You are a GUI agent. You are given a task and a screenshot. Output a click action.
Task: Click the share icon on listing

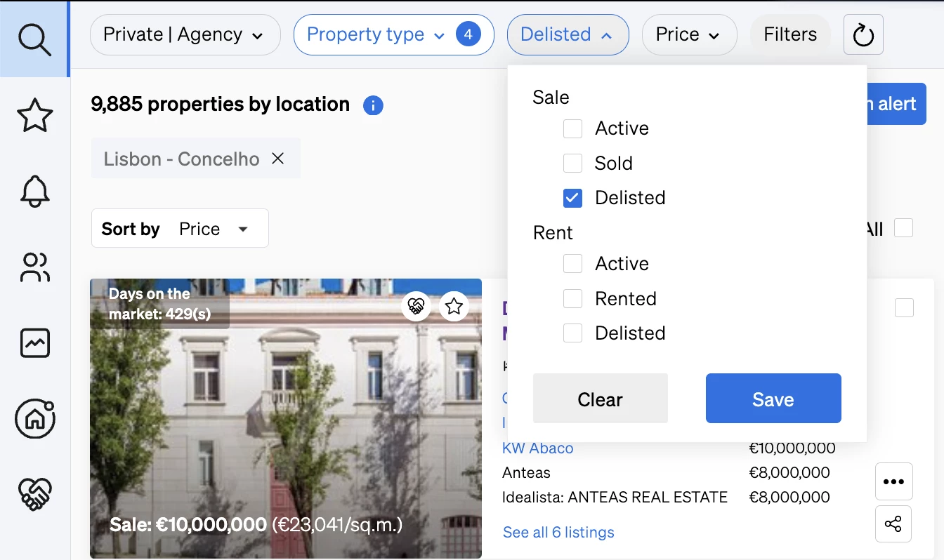coord(893,524)
